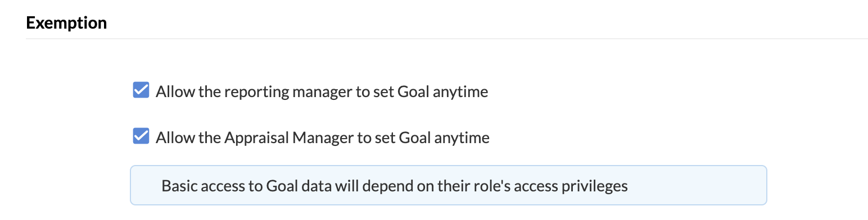Click 'set Goal anytime' in the first option
The image size is (868, 220).
click(x=431, y=91)
